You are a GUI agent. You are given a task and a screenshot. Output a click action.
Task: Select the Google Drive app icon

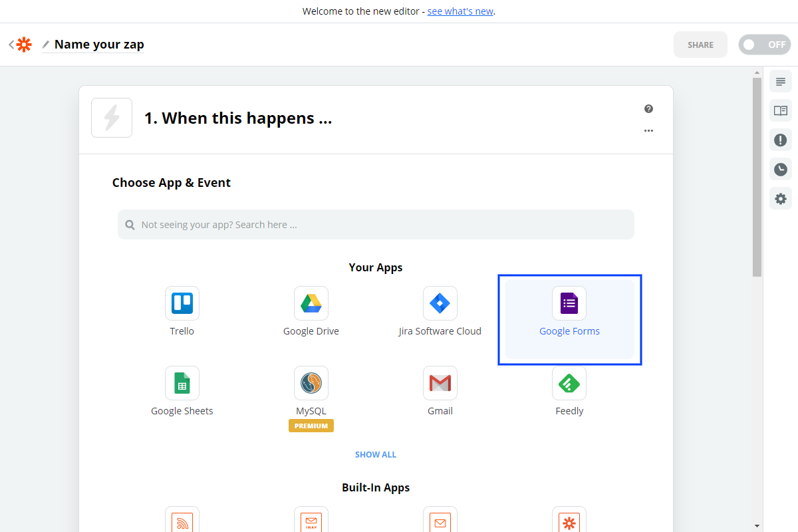(x=311, y=303)
